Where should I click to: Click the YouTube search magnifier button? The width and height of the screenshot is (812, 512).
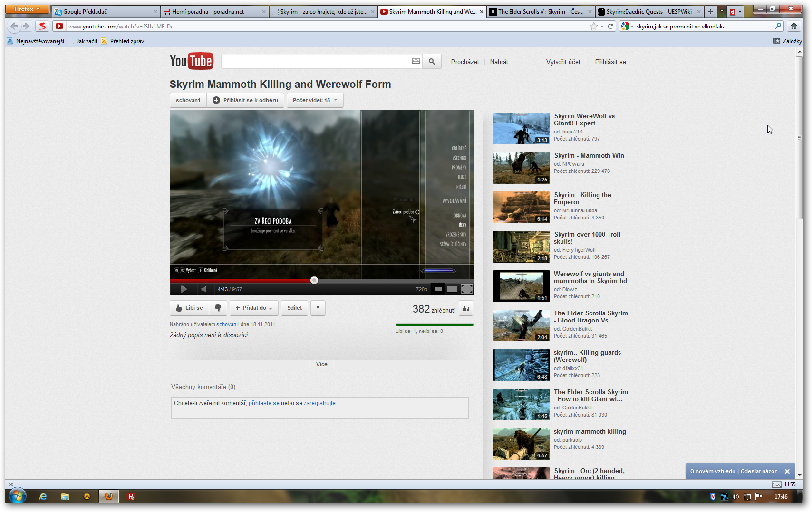coord(432,62)
